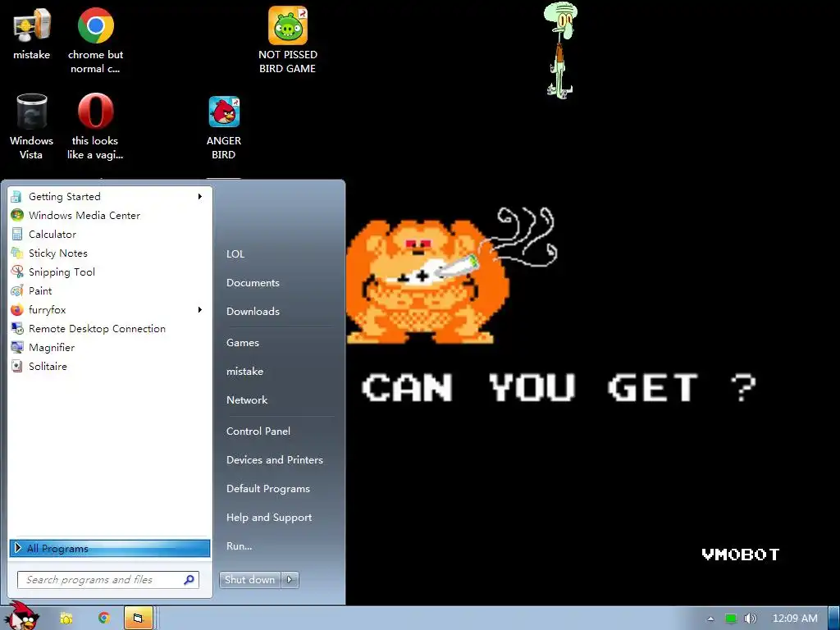Click the green tray status icon

click(731, 619)
